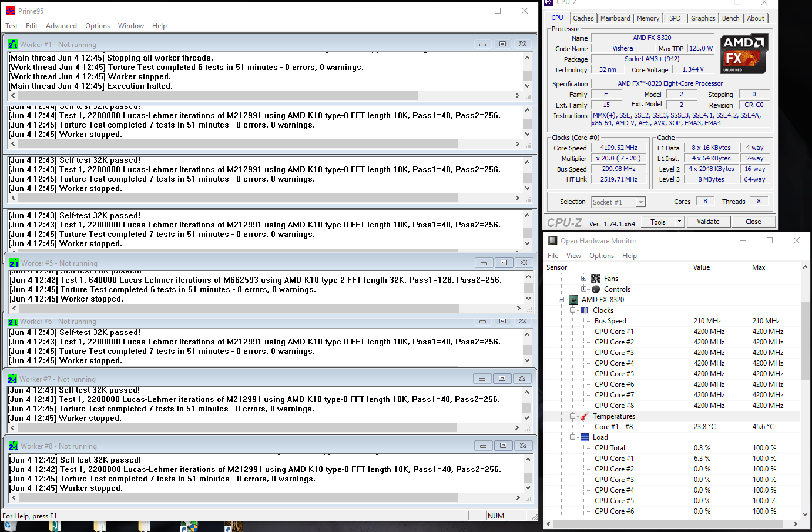Viewport: 812px width, 532px height.
Task: Collapse the Clocks node
Action: pos(572,310)
